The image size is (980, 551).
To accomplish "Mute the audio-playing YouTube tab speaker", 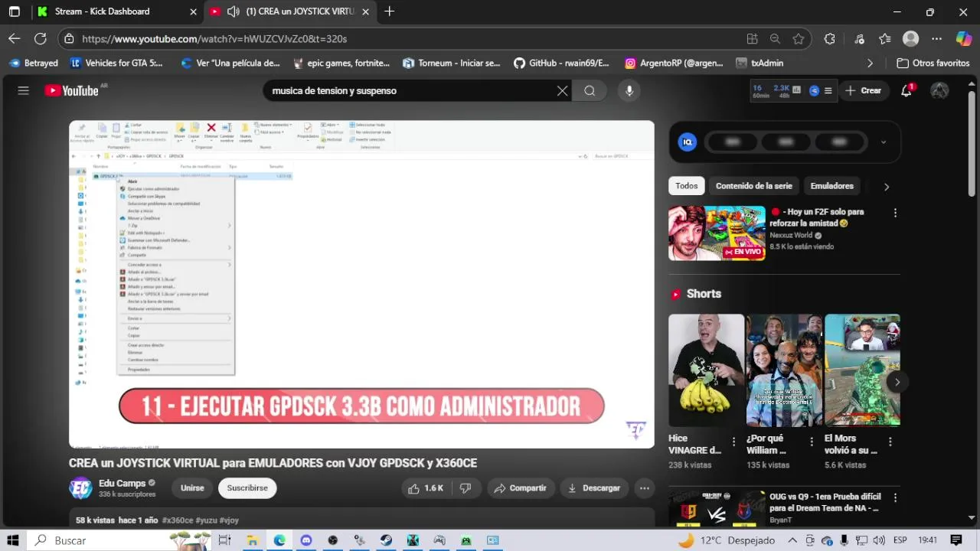I will pyautogui.click(x=233, y=11).
